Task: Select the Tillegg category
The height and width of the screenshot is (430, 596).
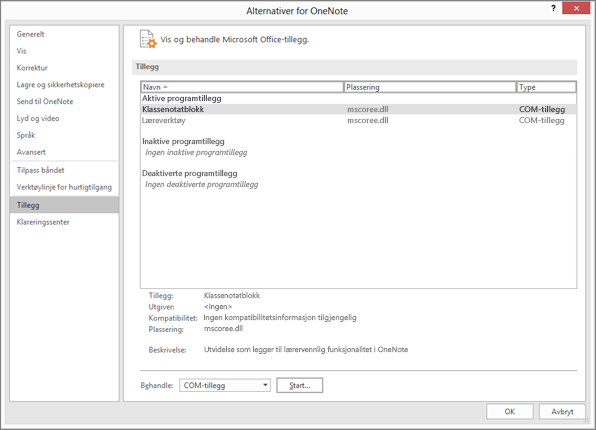Action: click(x=64, y=205)
